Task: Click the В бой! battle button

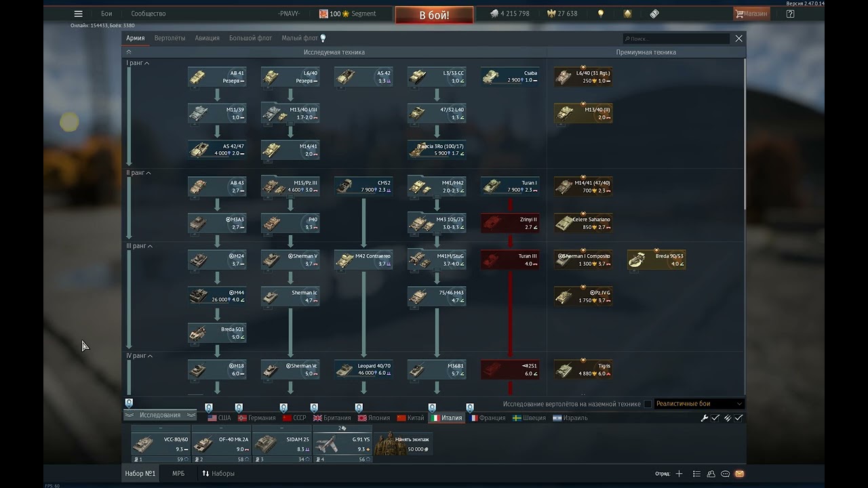Action: tap(434, 15)
